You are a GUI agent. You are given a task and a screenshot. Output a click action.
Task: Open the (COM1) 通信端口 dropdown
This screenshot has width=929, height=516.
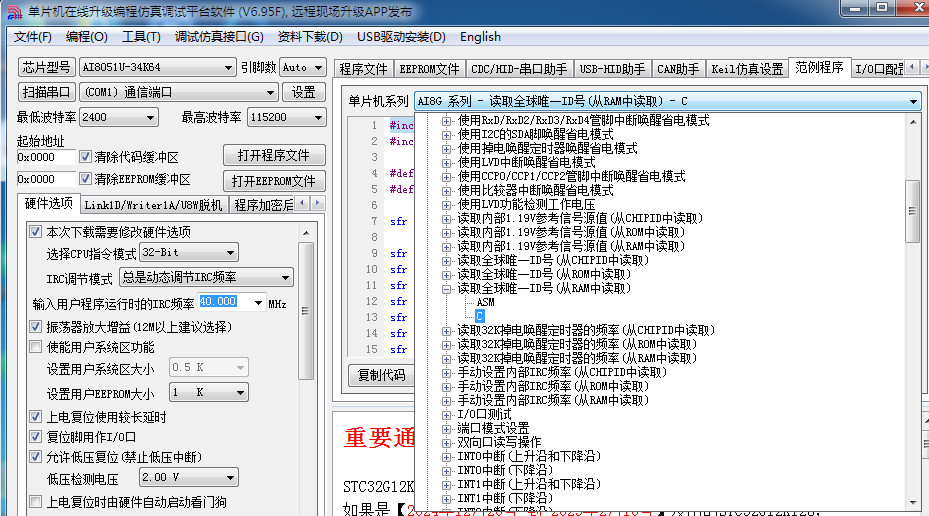pyautogui.click(x=178, y=92)
